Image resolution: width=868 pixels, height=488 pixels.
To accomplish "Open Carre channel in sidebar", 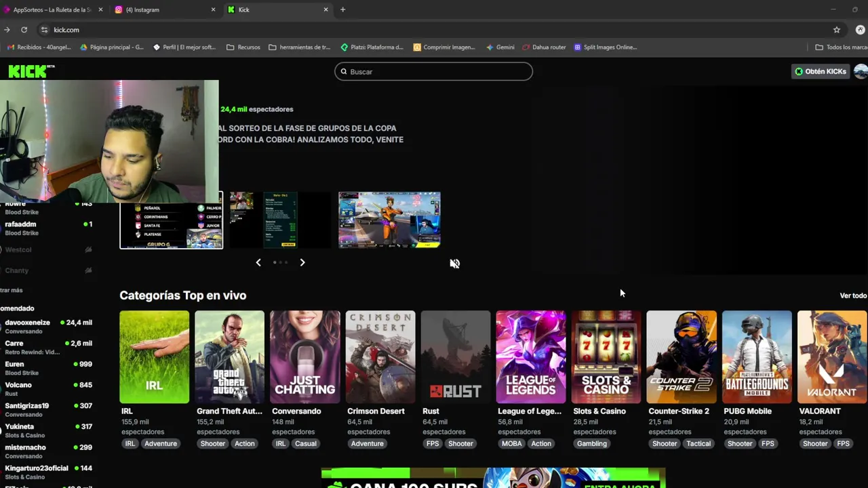I will [47, 348].
